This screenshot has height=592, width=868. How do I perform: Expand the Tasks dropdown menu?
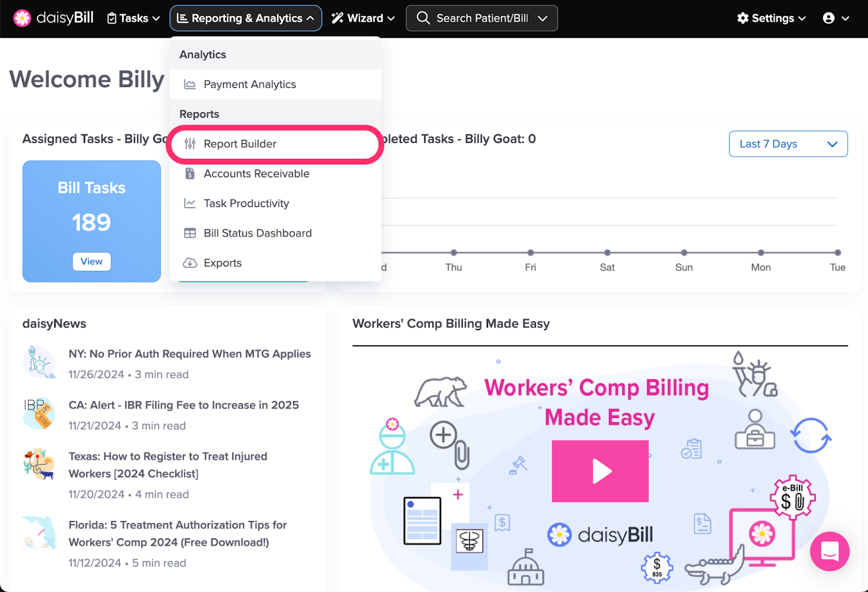[x=133, y=18]
